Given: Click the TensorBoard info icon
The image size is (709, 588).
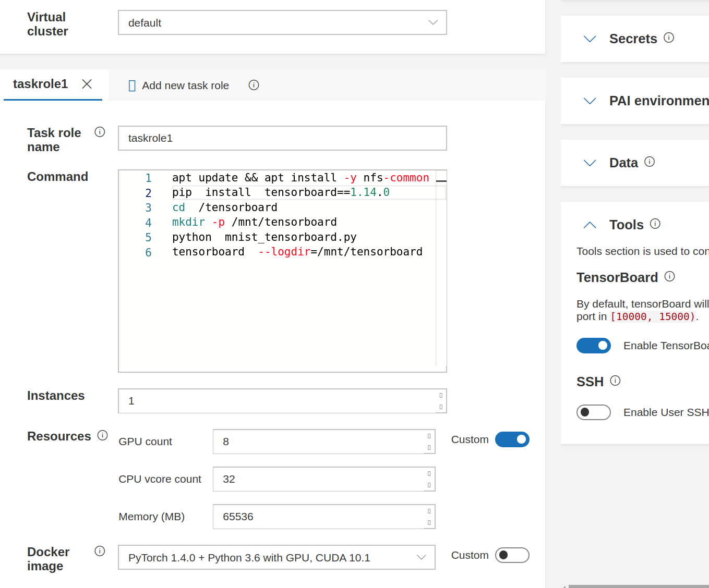Looking at the screenshot, I should point(669,276).
